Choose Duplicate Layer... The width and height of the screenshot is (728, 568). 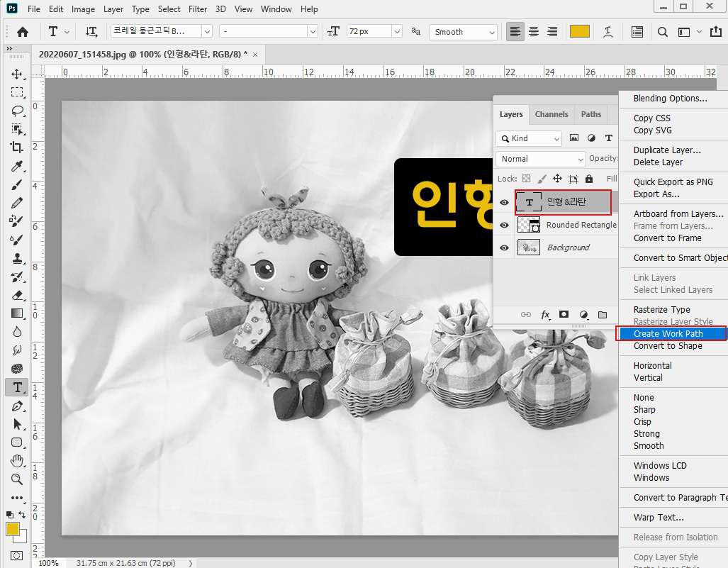(x=667, y=150)
